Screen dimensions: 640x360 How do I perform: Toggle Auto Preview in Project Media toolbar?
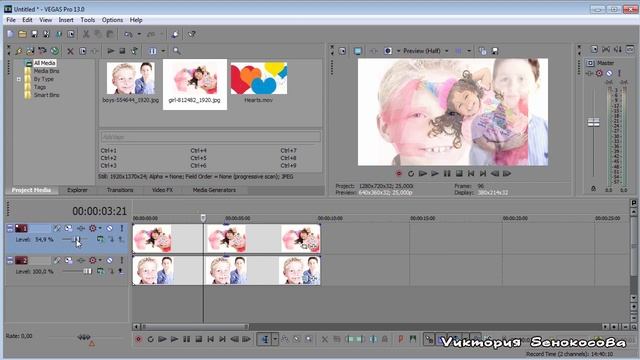pos(134,51)
